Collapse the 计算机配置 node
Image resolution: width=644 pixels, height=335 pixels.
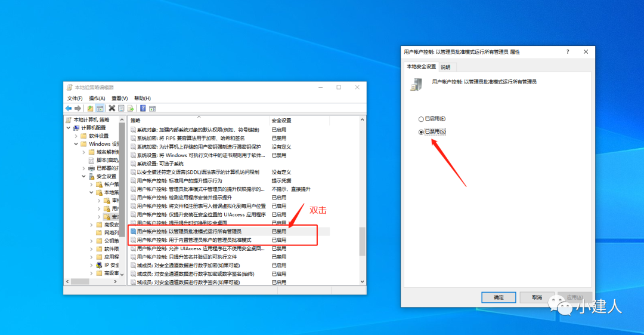(x=69, y=128)
